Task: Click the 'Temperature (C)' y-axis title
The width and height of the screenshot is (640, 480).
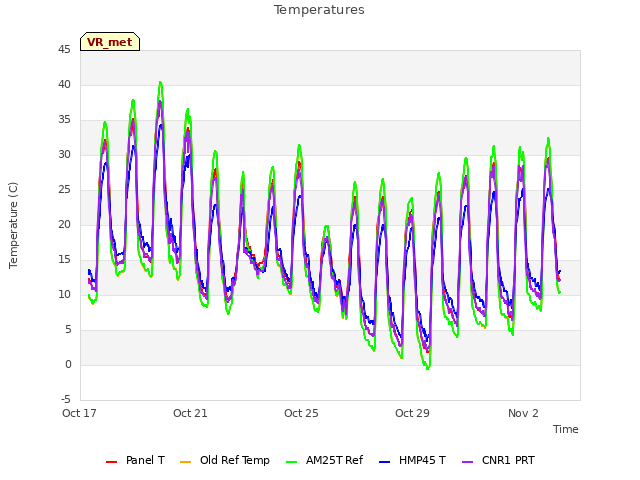Action: coord(13,225)
